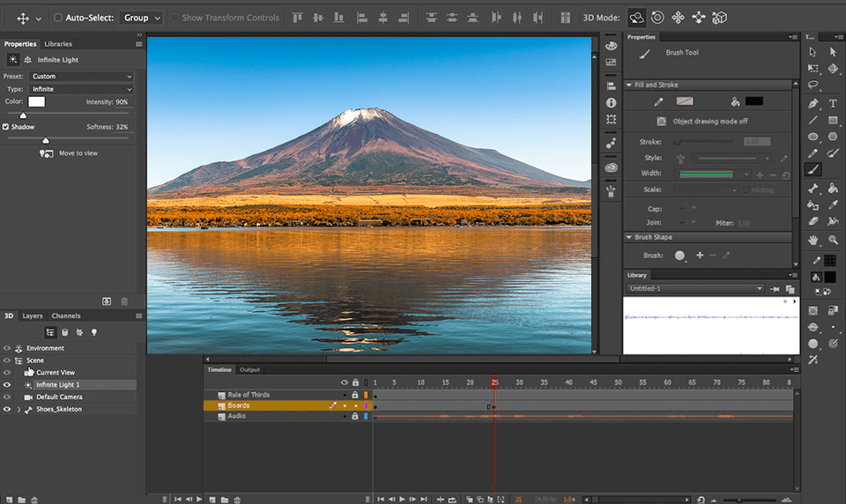Select the Free Transform tool
The width and height of the screenshot is (846, 504).
pos(813,68)
